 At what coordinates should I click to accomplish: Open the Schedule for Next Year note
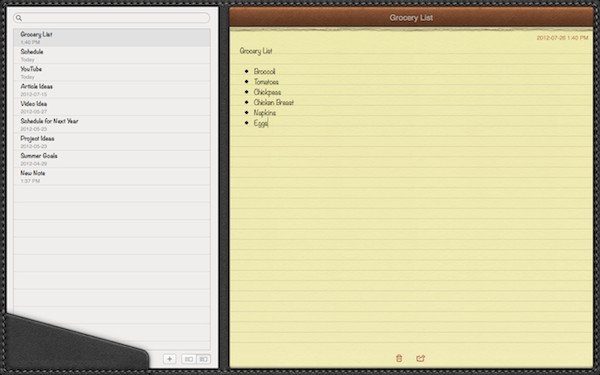(112, 124)
